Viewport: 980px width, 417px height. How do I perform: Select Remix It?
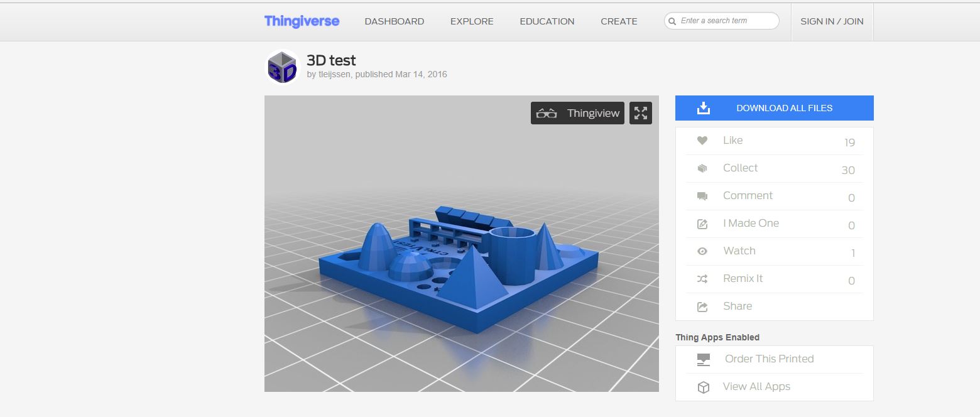click(x=775, y=279)
